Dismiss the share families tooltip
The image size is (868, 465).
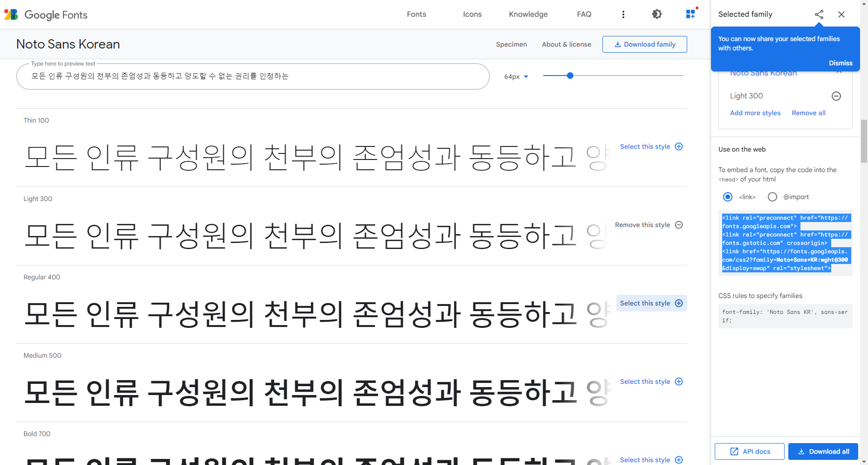[841, 63]
